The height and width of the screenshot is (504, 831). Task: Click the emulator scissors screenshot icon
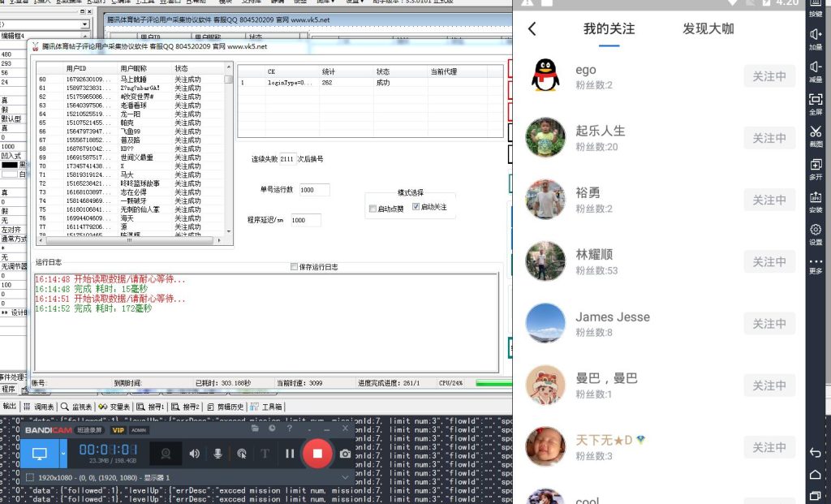pyautogui.click(x=816, y=136)
